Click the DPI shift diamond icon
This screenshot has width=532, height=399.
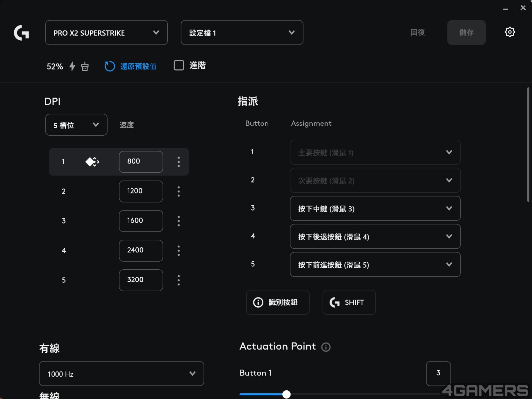tap(92, 162)
